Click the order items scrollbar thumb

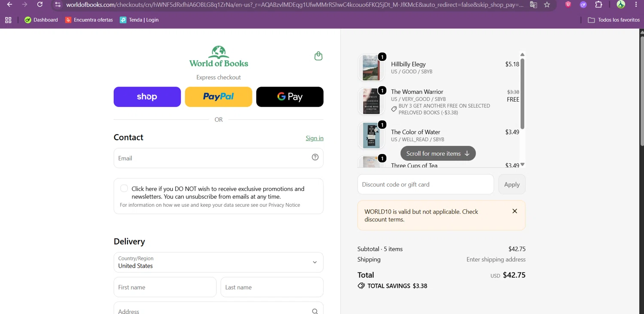[x=522, y=93]
